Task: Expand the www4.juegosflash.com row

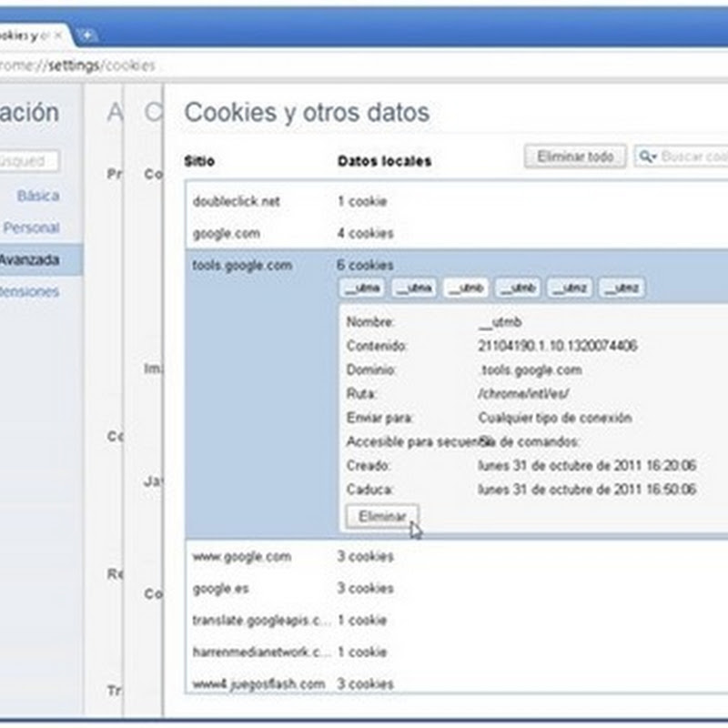Action: [457, 683]
